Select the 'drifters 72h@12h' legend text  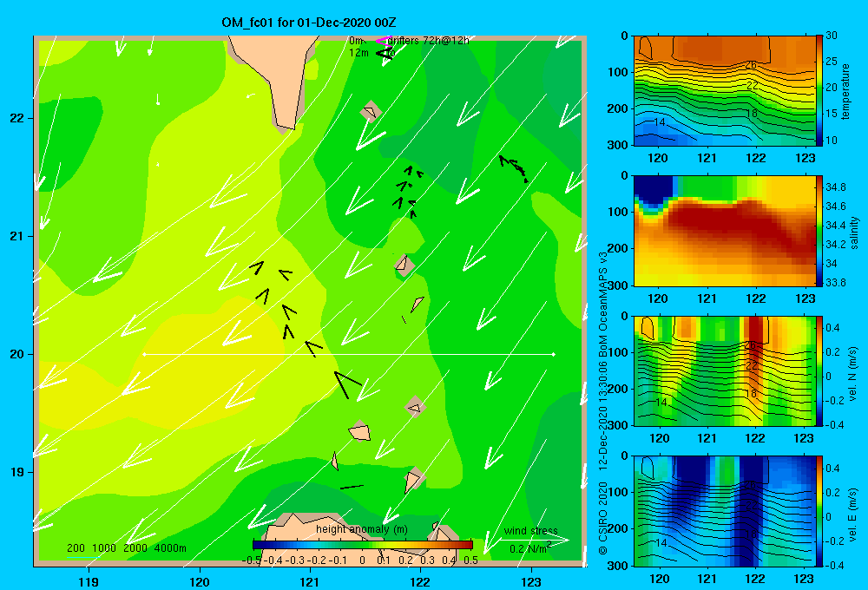[x=429, y=41]
